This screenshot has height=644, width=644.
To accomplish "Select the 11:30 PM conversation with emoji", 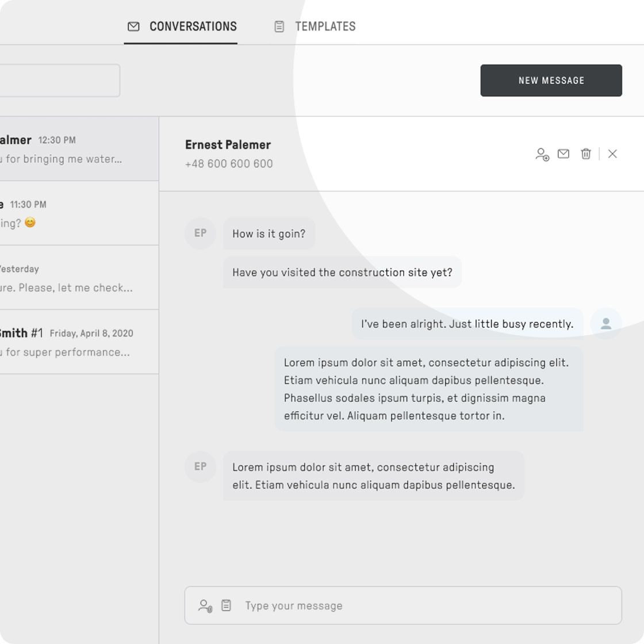I will (79, 213).
